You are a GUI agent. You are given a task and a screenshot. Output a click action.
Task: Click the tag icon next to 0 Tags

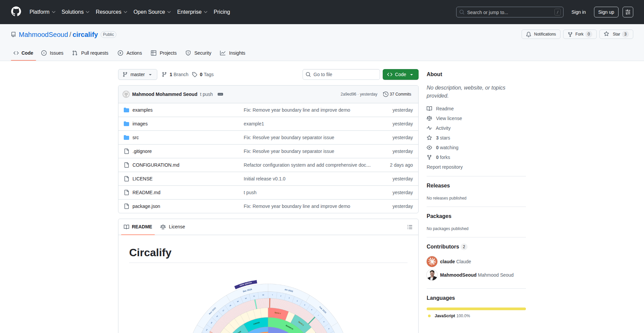(x=195, y=74)
